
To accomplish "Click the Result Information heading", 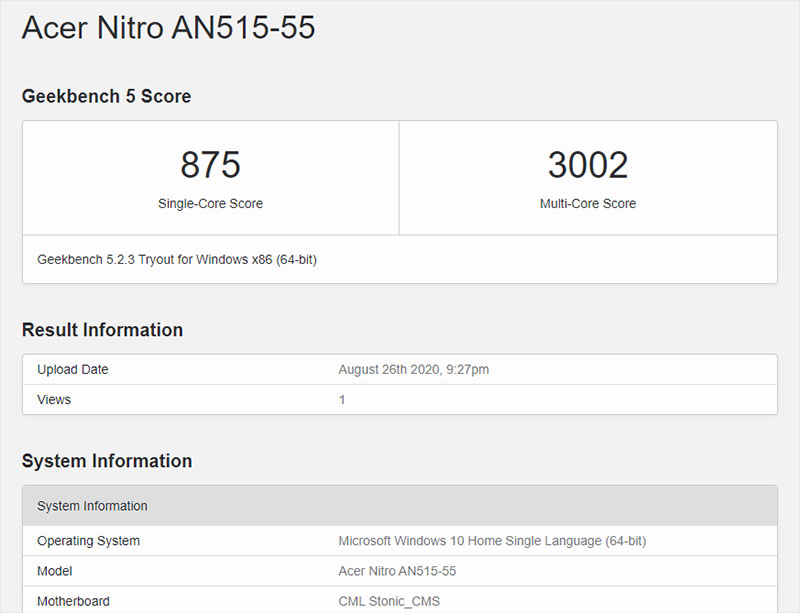I will (x=102, y=330).
